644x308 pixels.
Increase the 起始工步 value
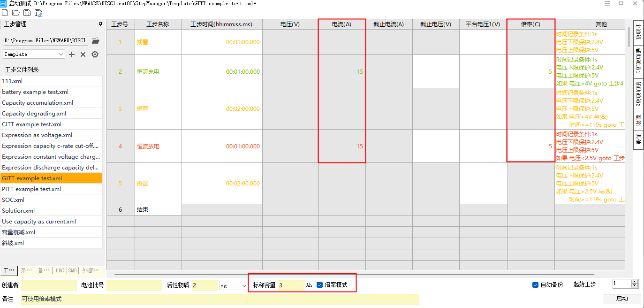(635, 282)
